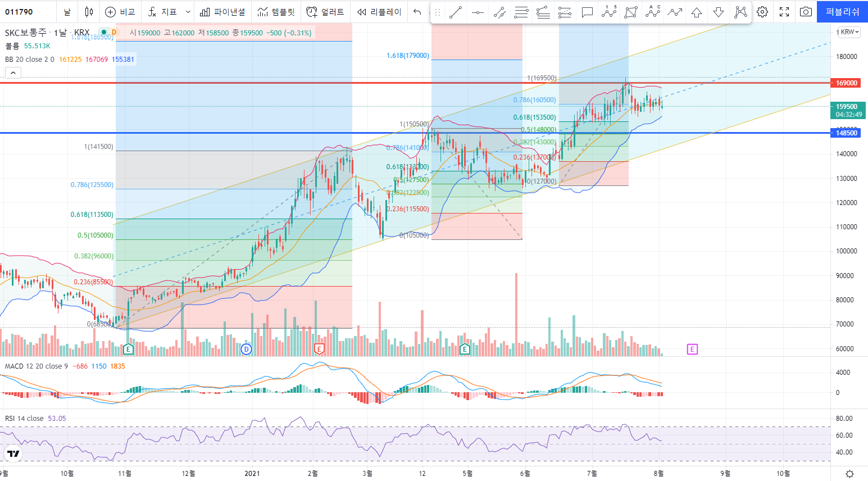
Task: Select the Fib channel tool
Action: pos(565,12)
